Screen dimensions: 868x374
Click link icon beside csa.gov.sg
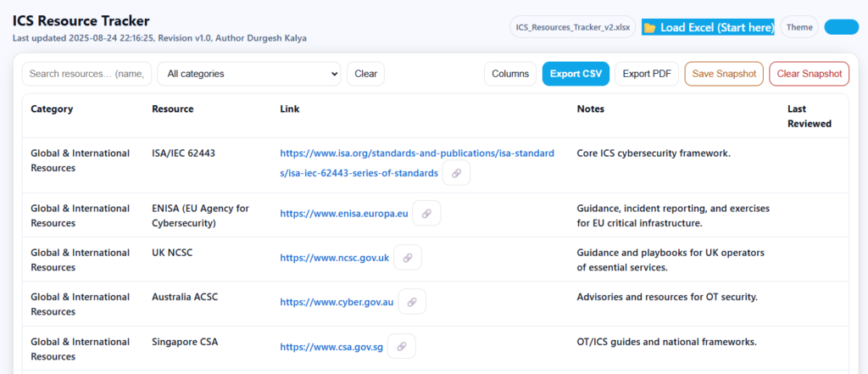tap(401, 346)
